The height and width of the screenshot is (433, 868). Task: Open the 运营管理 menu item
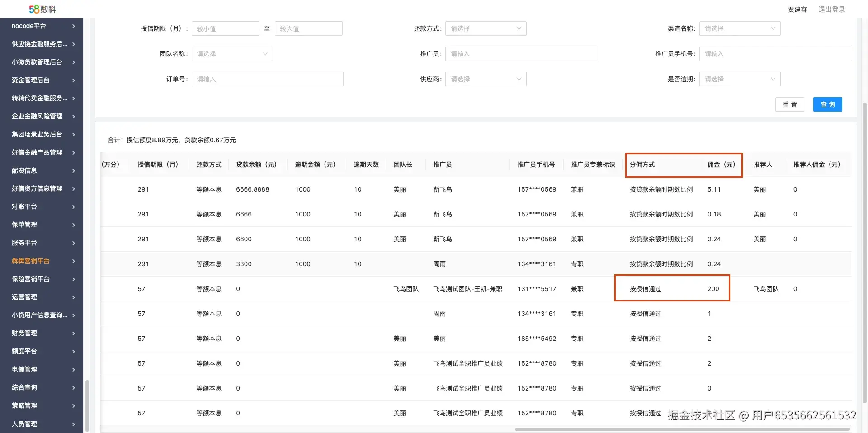coord(42,297)
